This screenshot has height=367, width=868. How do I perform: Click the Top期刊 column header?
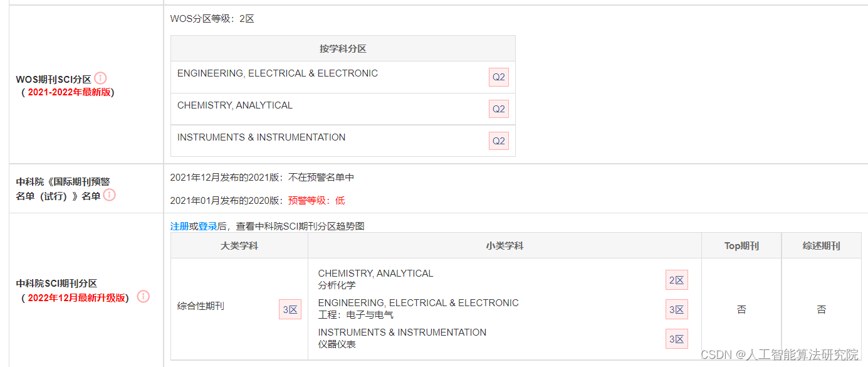(x=741, y=246)
